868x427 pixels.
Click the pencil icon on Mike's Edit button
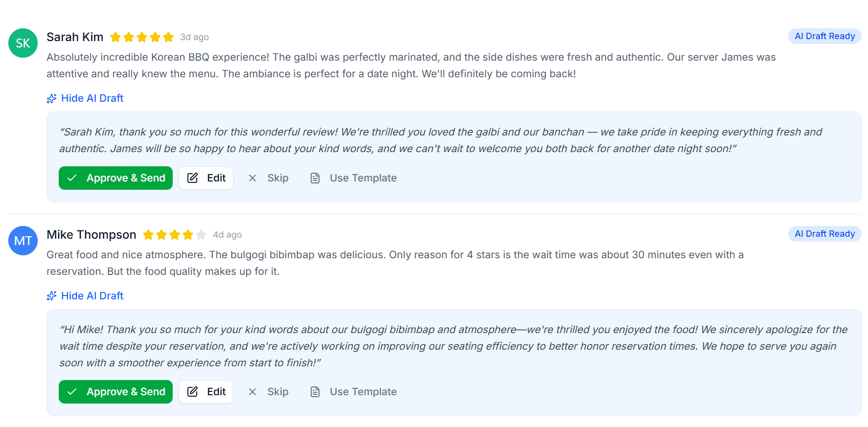193,391
